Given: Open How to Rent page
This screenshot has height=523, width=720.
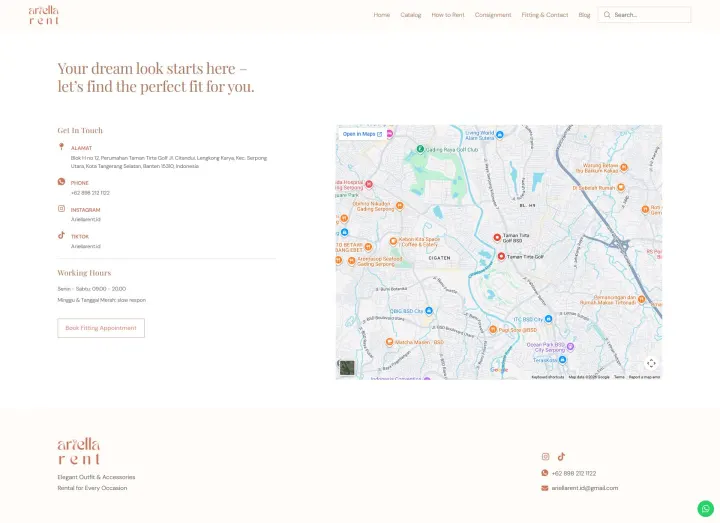Looking at the screenshot, I should click(x=448, y=15).
